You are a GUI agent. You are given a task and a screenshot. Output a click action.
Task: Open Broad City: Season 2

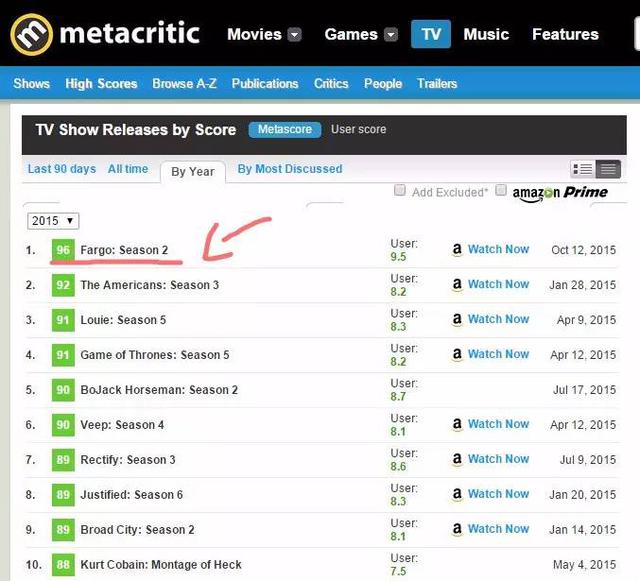pos(137,530)
